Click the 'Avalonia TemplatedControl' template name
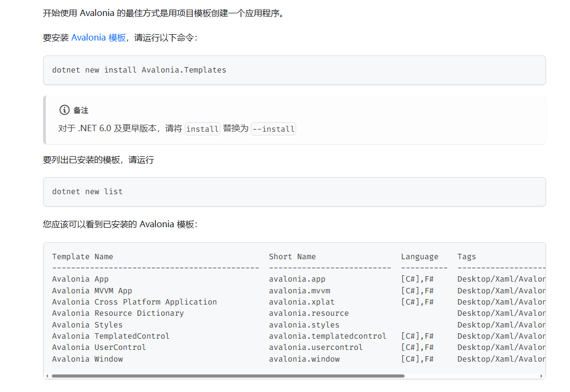570x392 pixels. tap(111, 336)
